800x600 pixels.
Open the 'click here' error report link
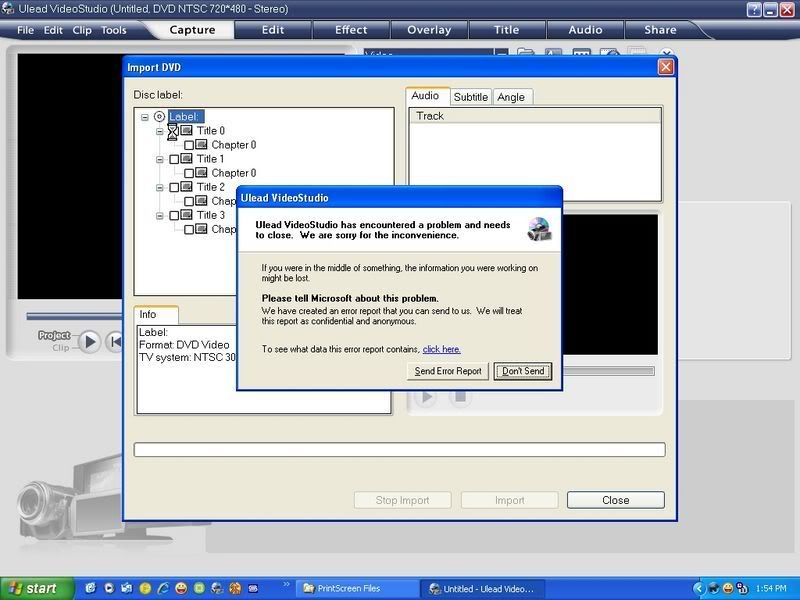pyautogui.click(x=441, y=349)
